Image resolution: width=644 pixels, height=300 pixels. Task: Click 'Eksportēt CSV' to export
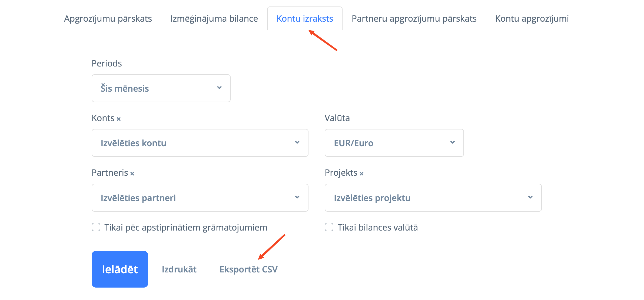point(248,269)
